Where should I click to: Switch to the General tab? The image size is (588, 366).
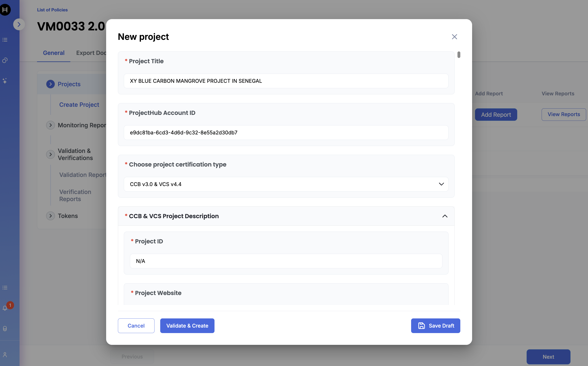53,53
